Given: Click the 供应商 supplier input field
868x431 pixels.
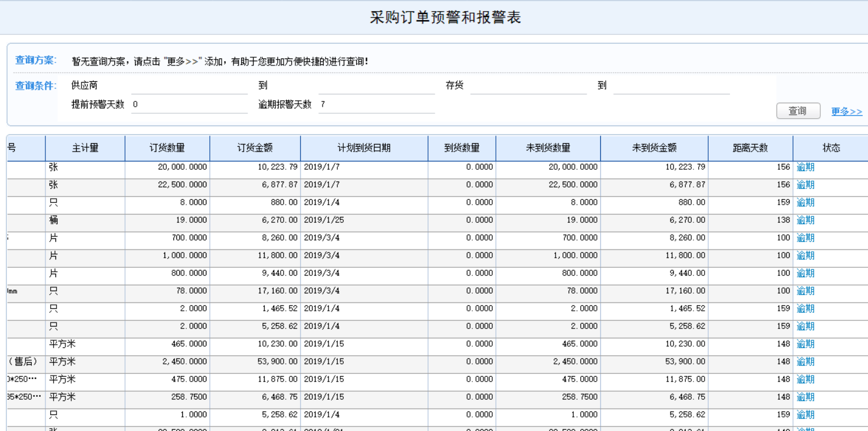Looking at the screenshot, I should [189, 86].
